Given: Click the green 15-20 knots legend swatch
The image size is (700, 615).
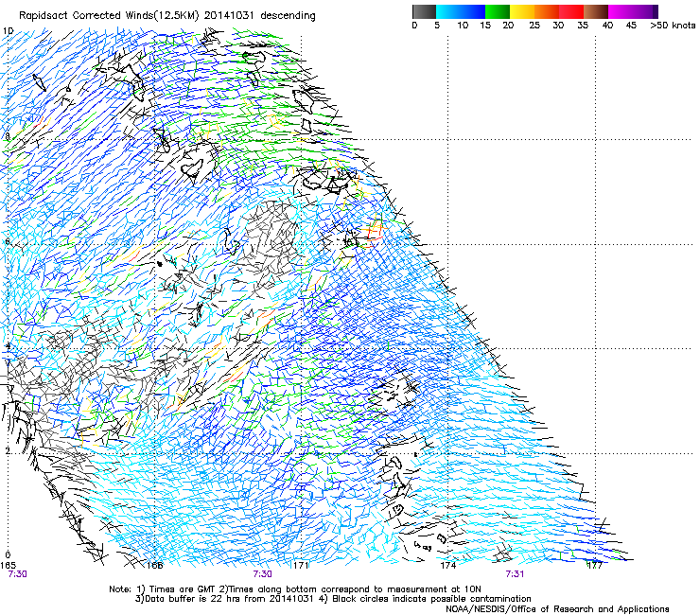Looking at the screenshot, I should (498, 11).
